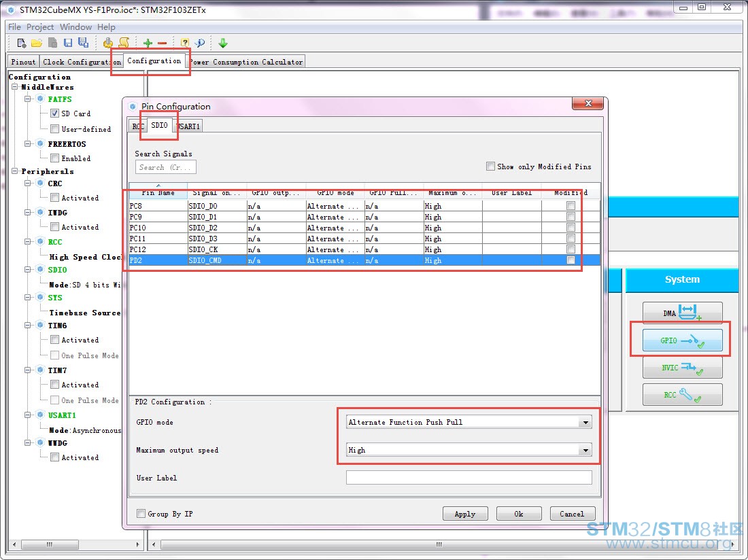Click the FREERTOS node icon
The image size is (748, 560).
coord(41,143)
